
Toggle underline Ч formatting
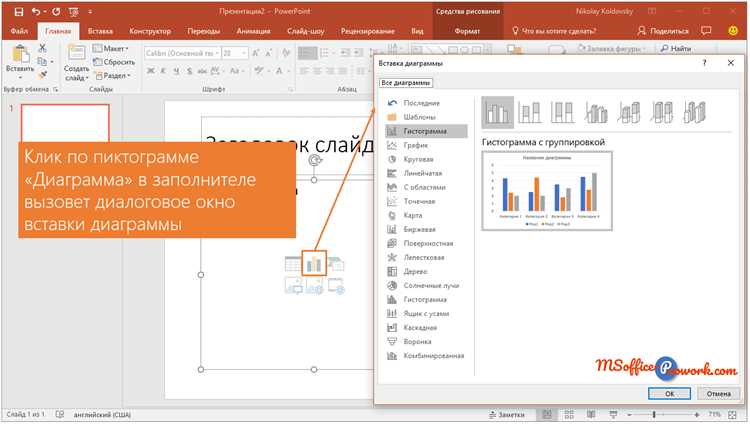click(x=176, y=71)
